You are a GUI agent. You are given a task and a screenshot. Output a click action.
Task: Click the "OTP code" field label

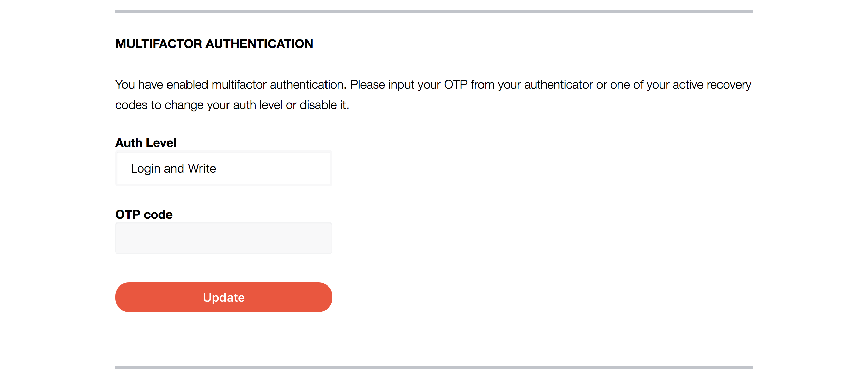coord(144,215)
